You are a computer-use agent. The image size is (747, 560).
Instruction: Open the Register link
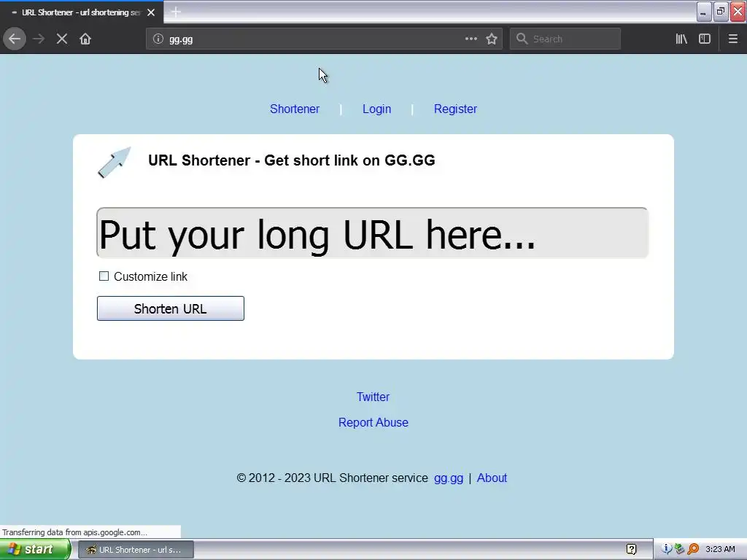(455, 109)
